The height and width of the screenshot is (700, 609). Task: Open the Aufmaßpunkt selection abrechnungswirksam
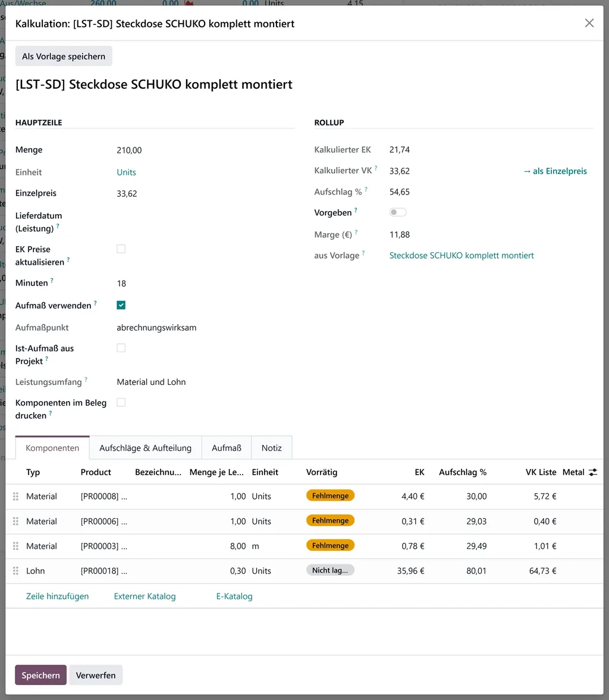tap(156, 328)
